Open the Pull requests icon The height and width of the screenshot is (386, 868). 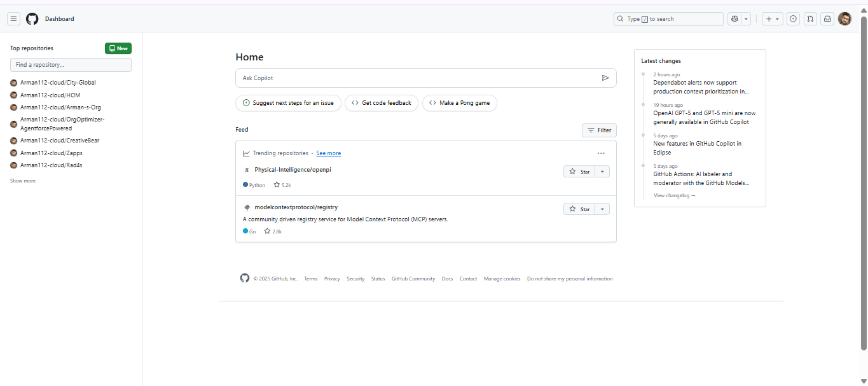pyautogui.click(x=810, y=18)
